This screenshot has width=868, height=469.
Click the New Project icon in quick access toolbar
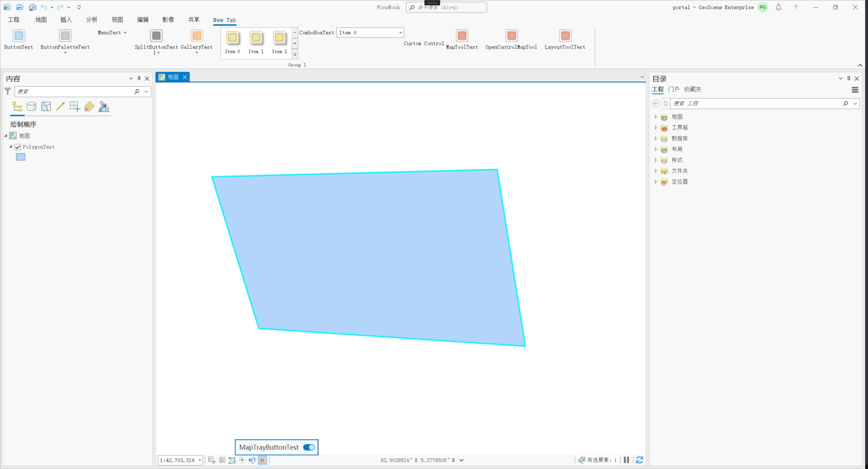click(7, 7)
